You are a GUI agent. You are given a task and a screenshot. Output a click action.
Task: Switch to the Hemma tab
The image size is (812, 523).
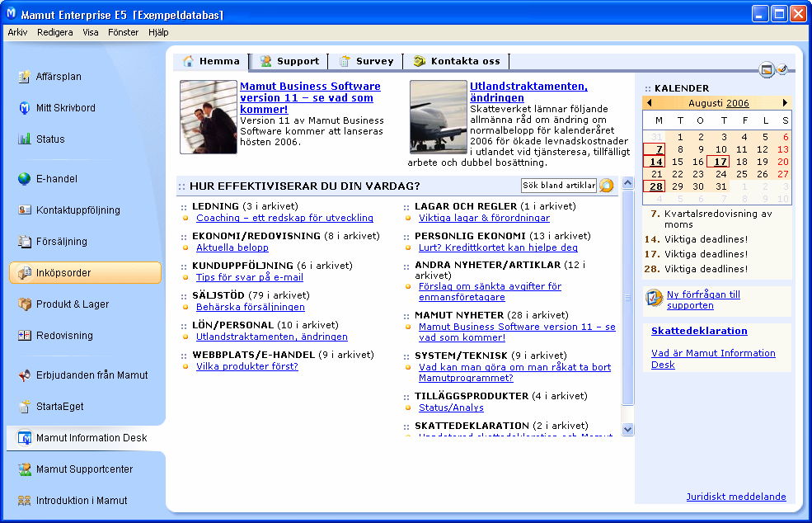pos(211,61)
